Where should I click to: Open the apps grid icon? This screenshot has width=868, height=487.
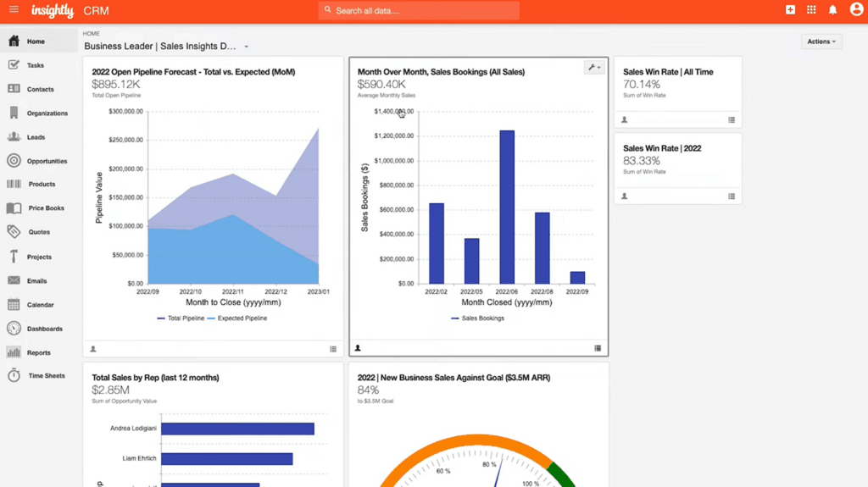811,9
